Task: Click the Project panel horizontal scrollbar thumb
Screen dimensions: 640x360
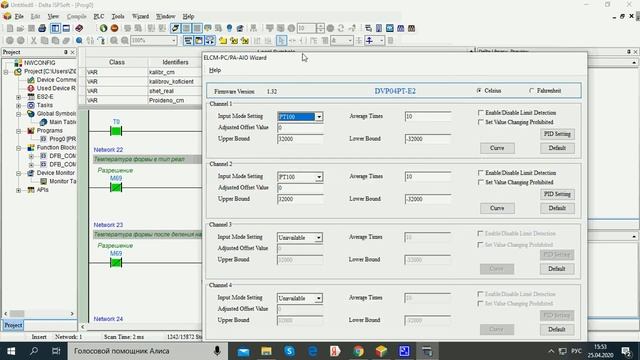Action: click(x=17, y=313)
